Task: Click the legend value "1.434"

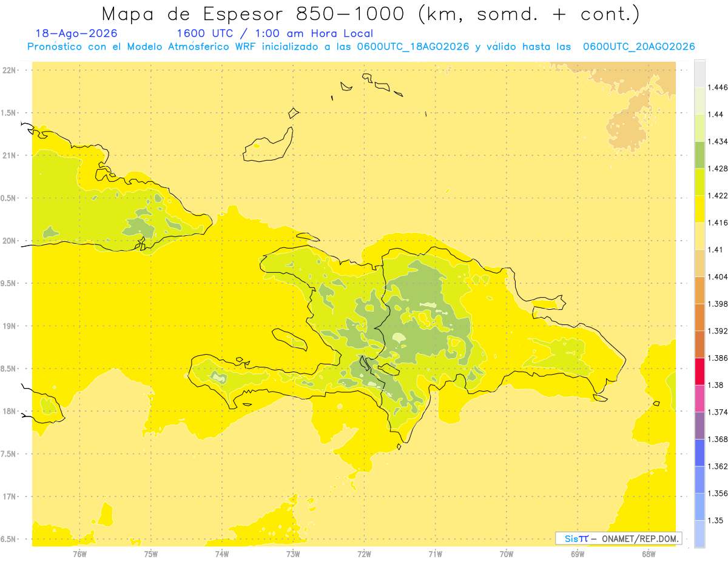Action: tap(718, 141)
